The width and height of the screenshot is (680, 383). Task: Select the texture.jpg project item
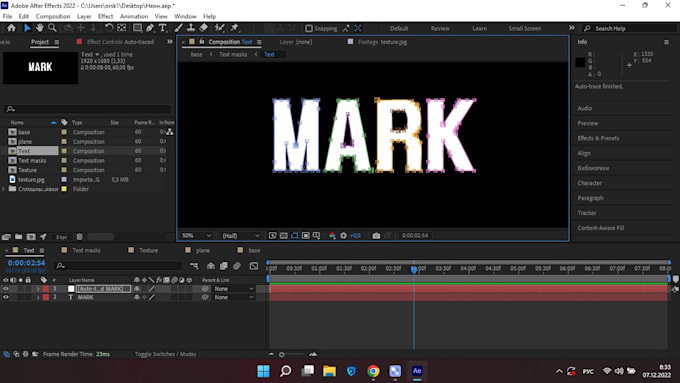tap(31, 179)
